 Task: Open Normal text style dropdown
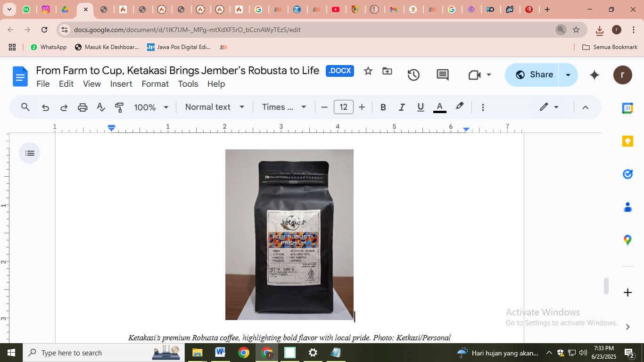pyautogui.click(x=215, y=107)
